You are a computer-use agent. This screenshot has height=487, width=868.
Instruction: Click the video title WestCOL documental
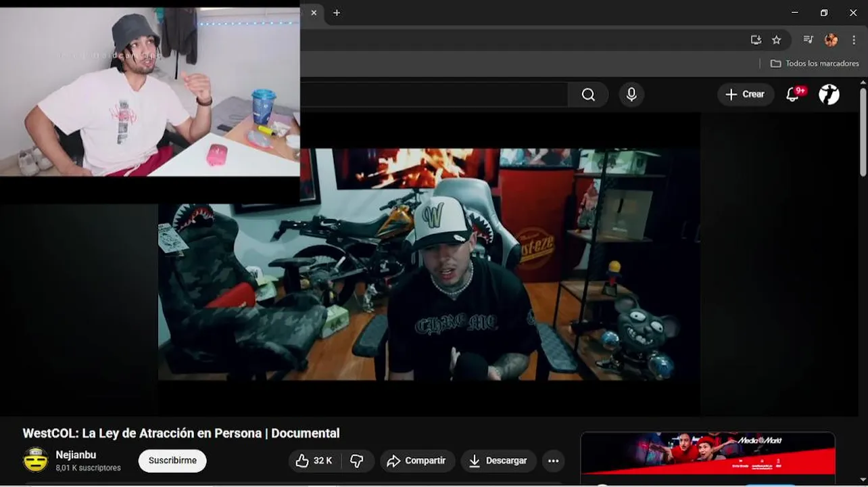(181, 433)
